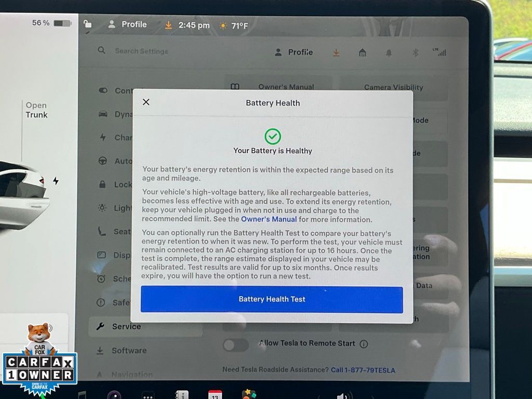The width and height of the screenshot is (532, 399).
Task: Close the Battery Health dialog
Action: [146, 102]
